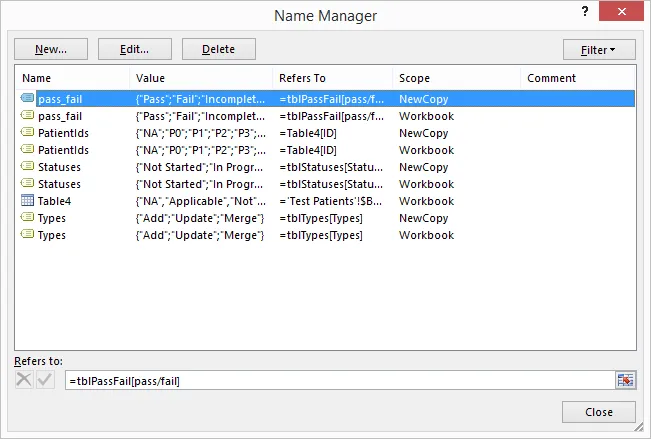Click the Edit... button
Image resolution: width=651 pixels, height=439 pixels.
click(135, 49)
